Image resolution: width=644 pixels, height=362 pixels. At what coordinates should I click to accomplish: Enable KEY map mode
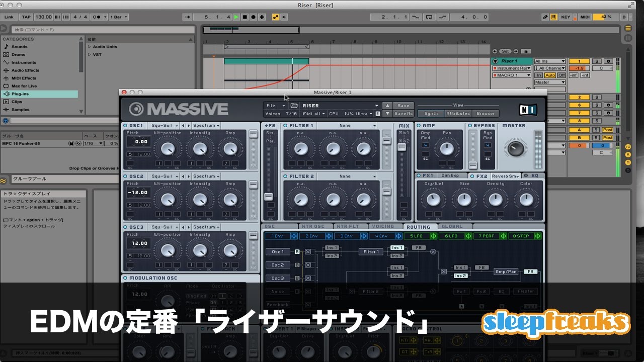point(566,17)
